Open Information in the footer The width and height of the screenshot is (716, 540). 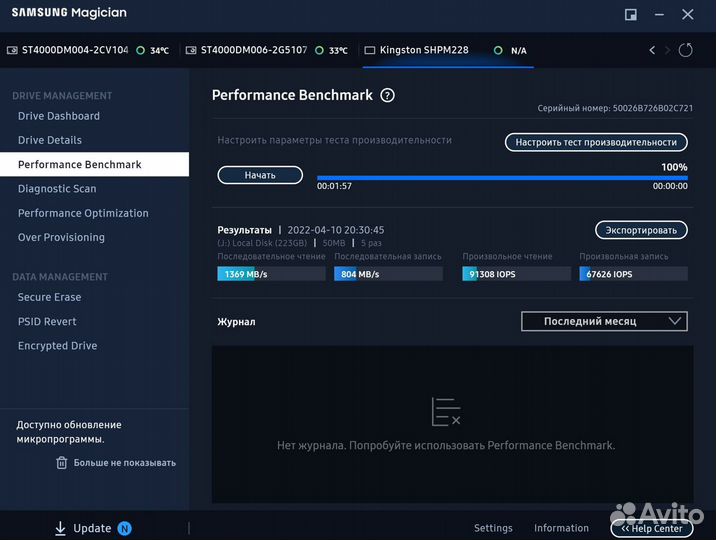(x=561, y=528)
